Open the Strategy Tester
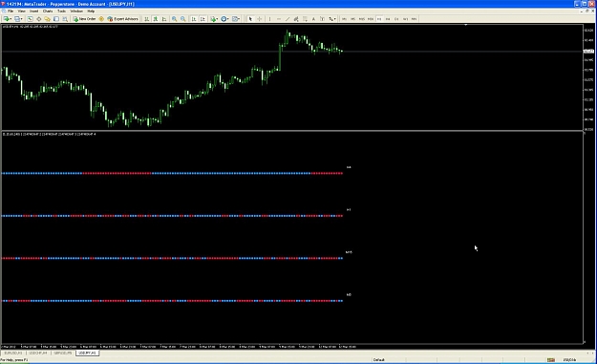This screenshot has width=597, height=364. 65,19
